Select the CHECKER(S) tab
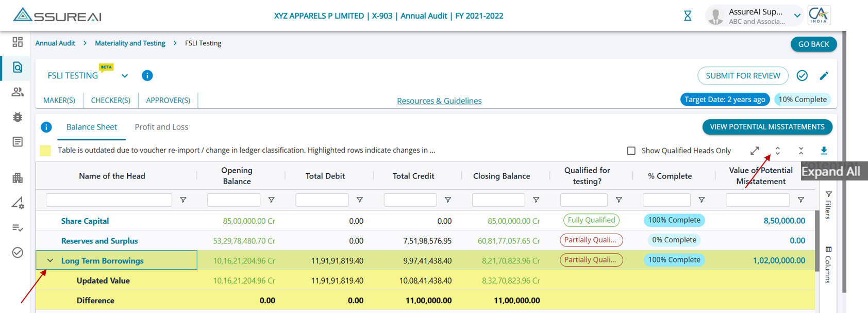Screen dimensions: 868x313 pos(110,101)
